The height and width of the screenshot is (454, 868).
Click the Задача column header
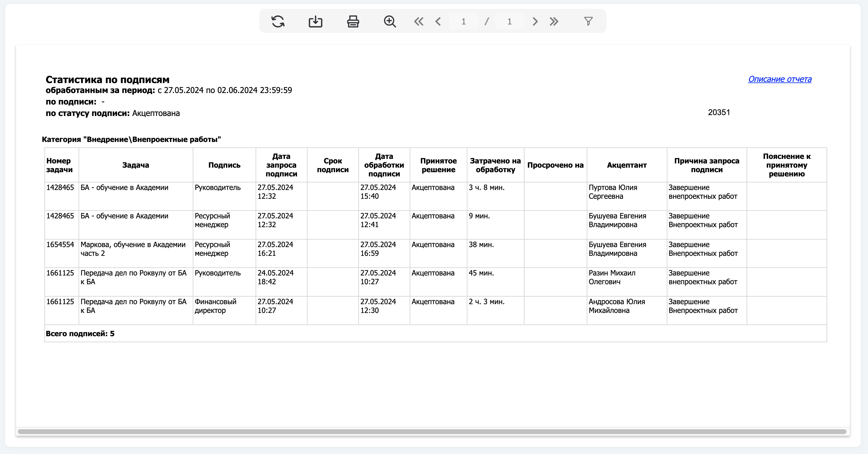pos(136,165)
